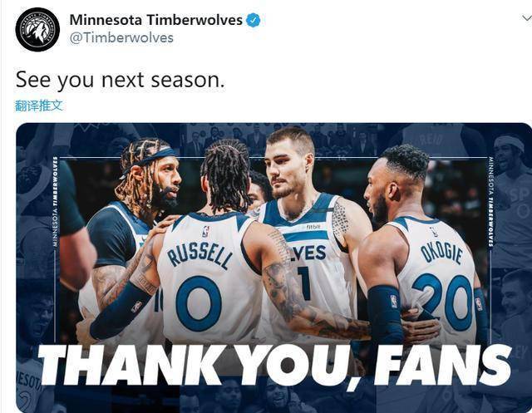Select the tweet text 'See you next season.'
Image resolution: width=532 pixels, height=413 pixels.
tap(120, 81)
